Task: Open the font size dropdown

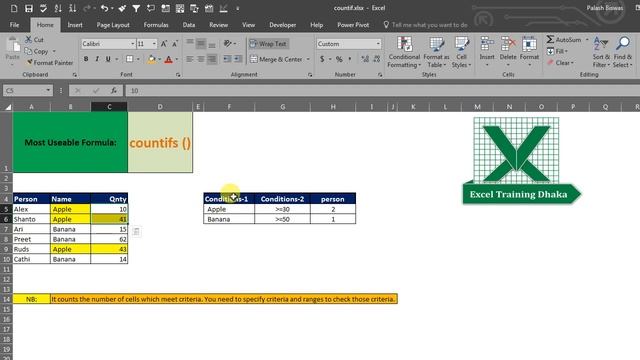Action: [x=154, y=44]
